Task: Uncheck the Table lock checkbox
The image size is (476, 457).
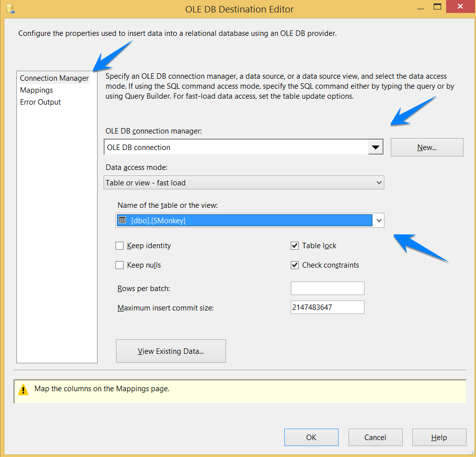Action: pyautogui.click(x=294, y=246)
